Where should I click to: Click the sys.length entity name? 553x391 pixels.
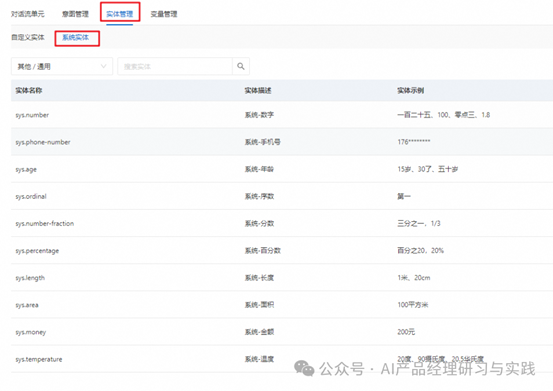coord(30,278)
